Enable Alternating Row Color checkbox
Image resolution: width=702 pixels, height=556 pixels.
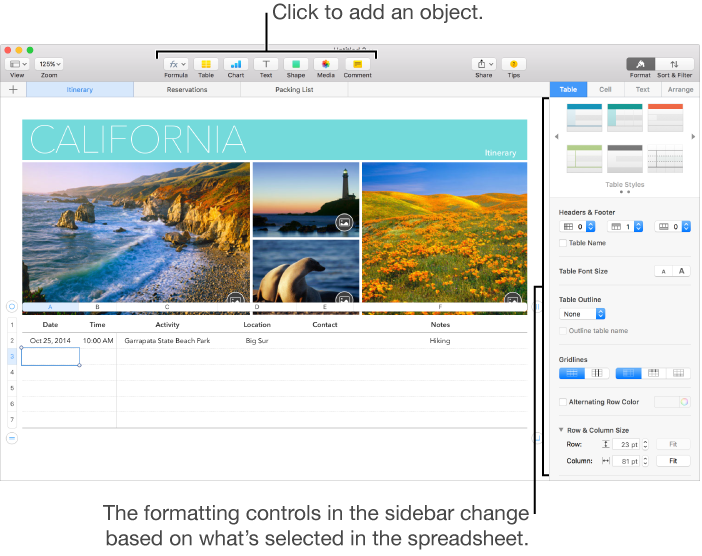563,402
